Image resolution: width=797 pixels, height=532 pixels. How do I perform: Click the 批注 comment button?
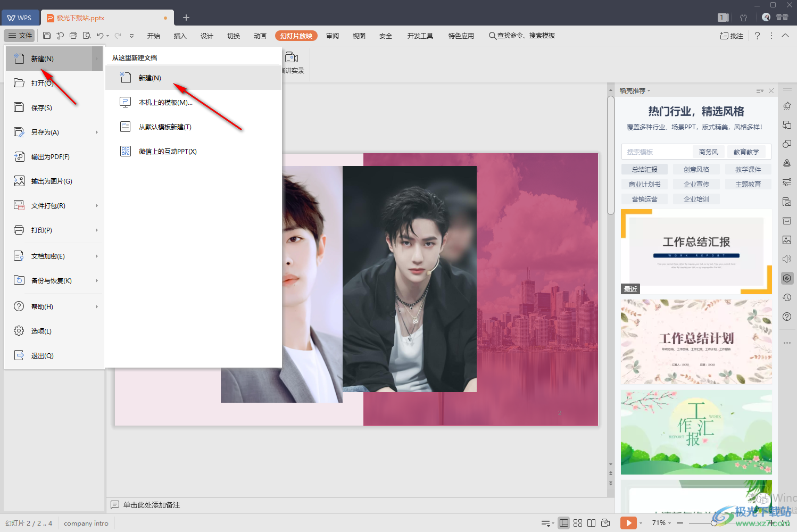pyautogui.click(x=732, y=36)
